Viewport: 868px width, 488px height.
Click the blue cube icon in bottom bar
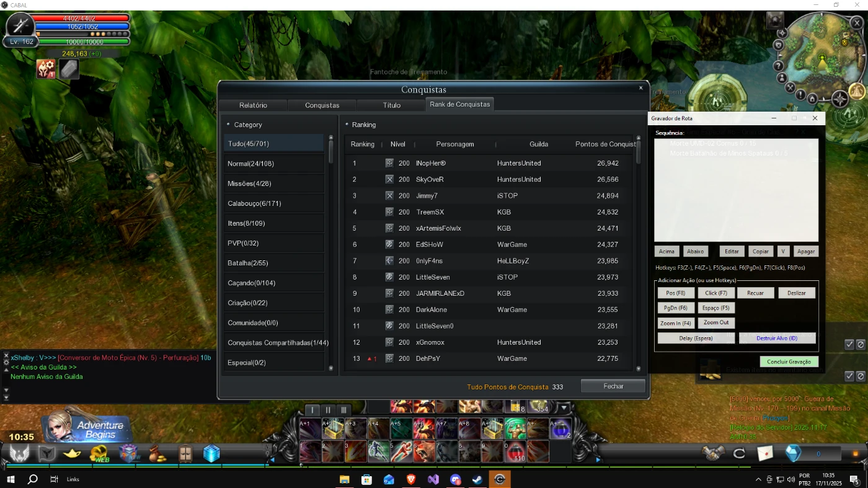coord(211,454)
